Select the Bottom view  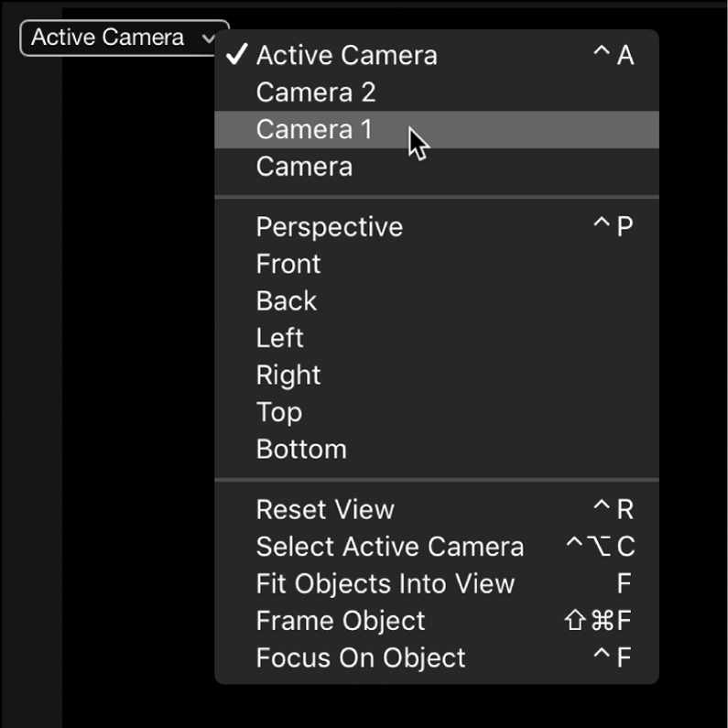point(301,450)
